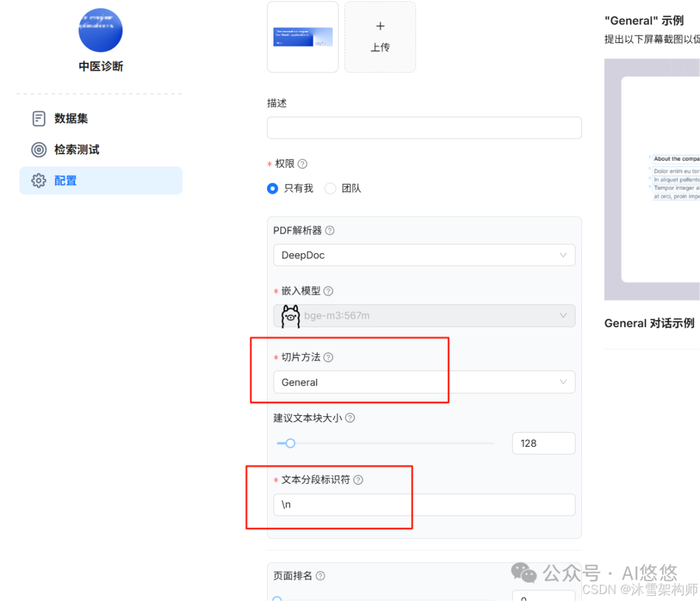
Task: Click the chevron arrow of DeepDoc dropdown
Action: click(563, 255)
